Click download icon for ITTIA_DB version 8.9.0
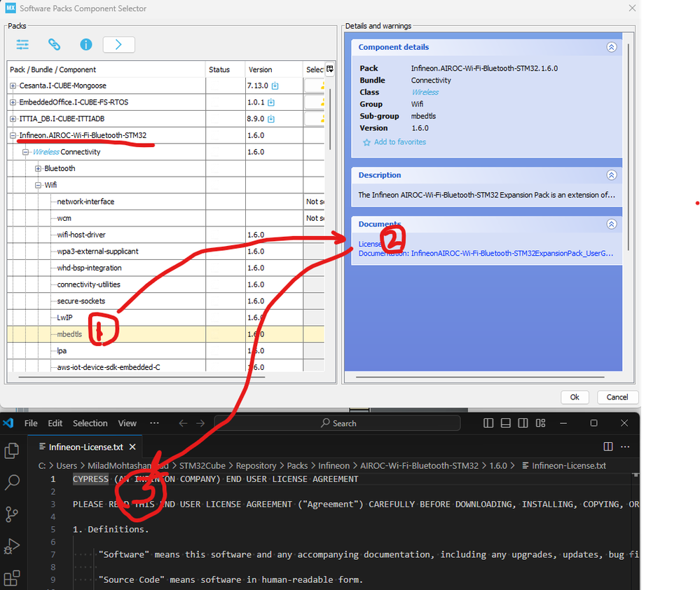700x590 pixels. coord(271,118)
